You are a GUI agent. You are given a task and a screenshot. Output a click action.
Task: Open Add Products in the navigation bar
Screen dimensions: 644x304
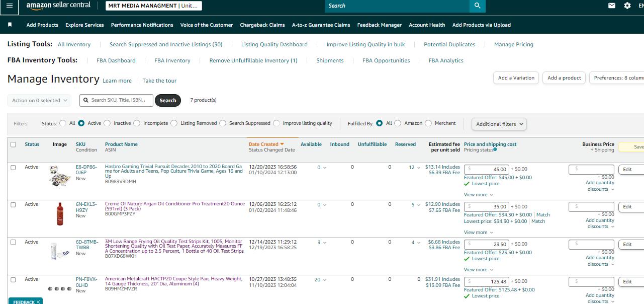(x=42, y=25)
